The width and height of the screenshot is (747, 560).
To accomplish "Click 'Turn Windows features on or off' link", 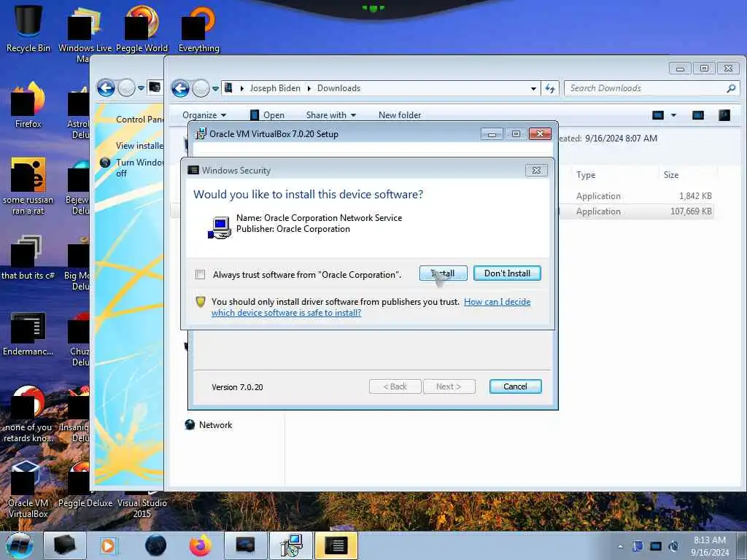I will point(139,168).
